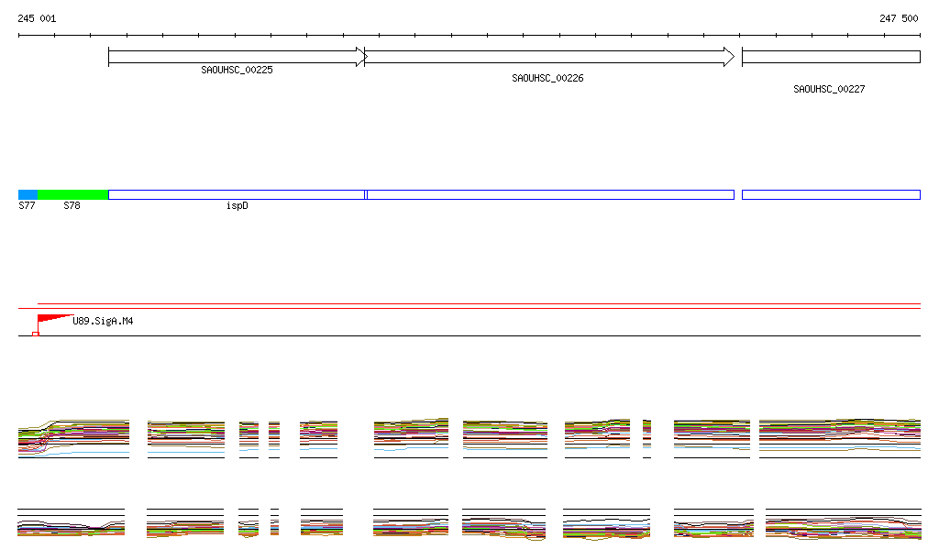Click blue-outlined annotation box beneath SAOUHSC_00226 arrow
Viewport: 939px width, 560px height.
550,194
